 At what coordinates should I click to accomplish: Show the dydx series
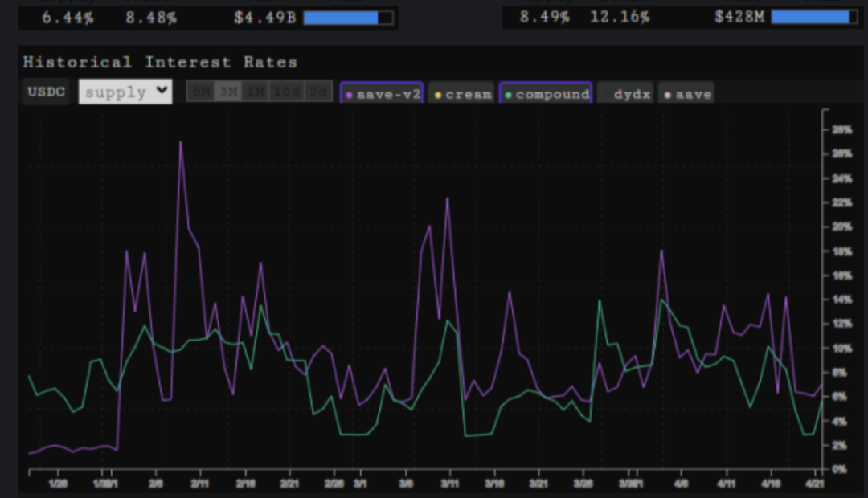point(625,93)
